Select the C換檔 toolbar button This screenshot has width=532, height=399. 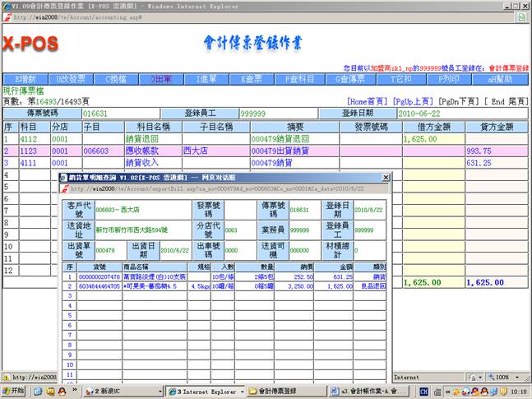click(118, 79)
